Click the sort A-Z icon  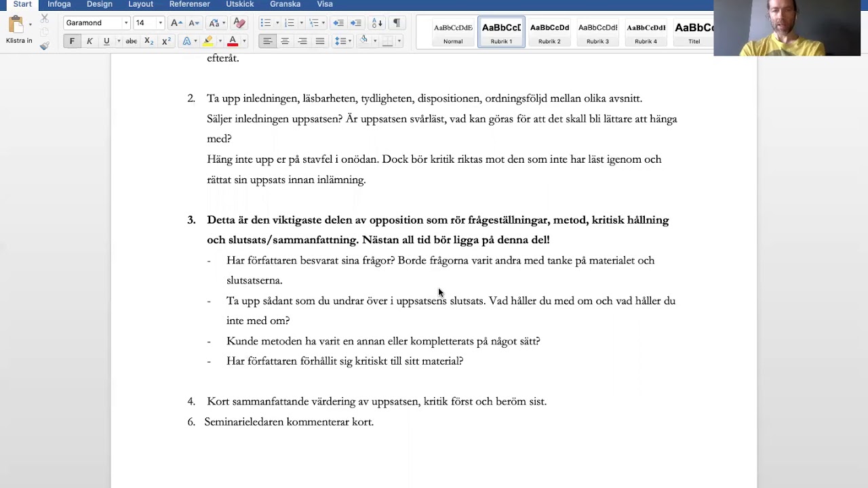pyautogui.click(x=377, y=23)
